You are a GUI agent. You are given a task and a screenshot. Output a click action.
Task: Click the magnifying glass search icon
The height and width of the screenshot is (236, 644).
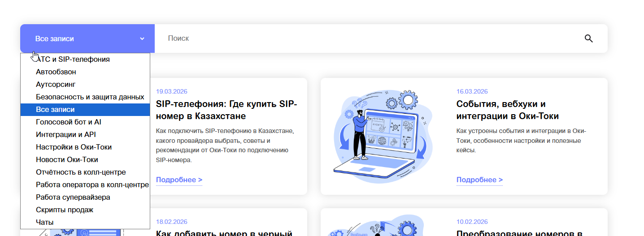click(x=589, y=39)
